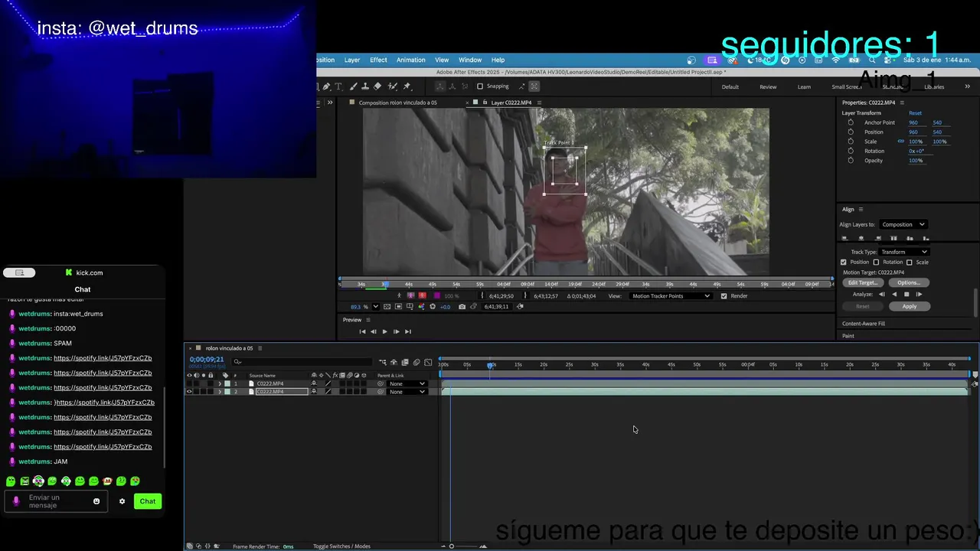Select the Clone Stamp tool
The image size is (980, 551).
[365, 86]
